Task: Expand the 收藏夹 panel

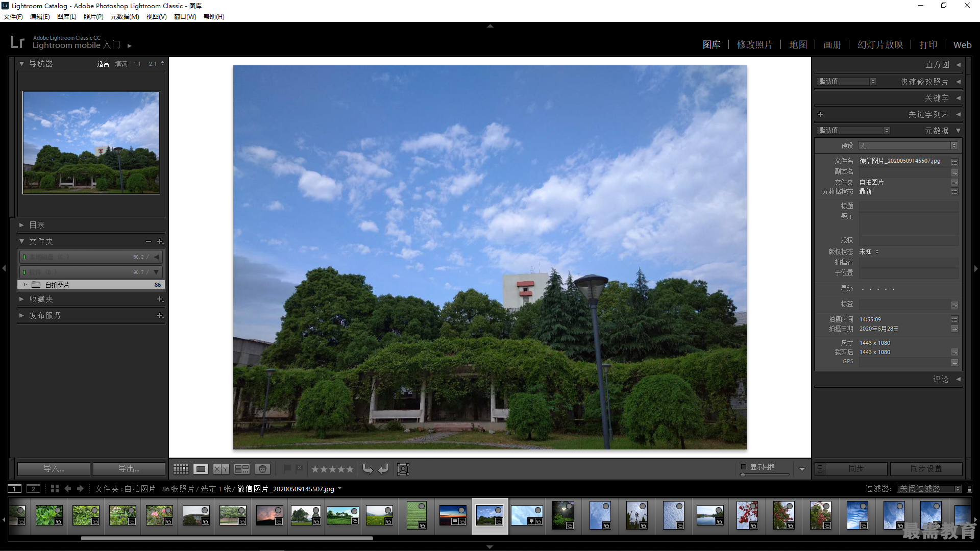Action: (21, 299)
